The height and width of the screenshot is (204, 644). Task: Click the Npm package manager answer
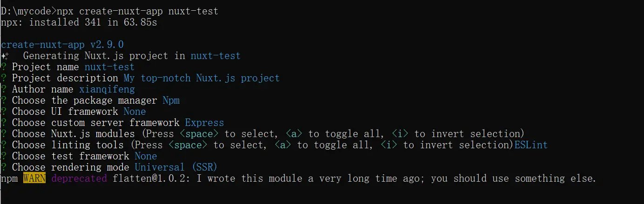(x=171, y=100)
